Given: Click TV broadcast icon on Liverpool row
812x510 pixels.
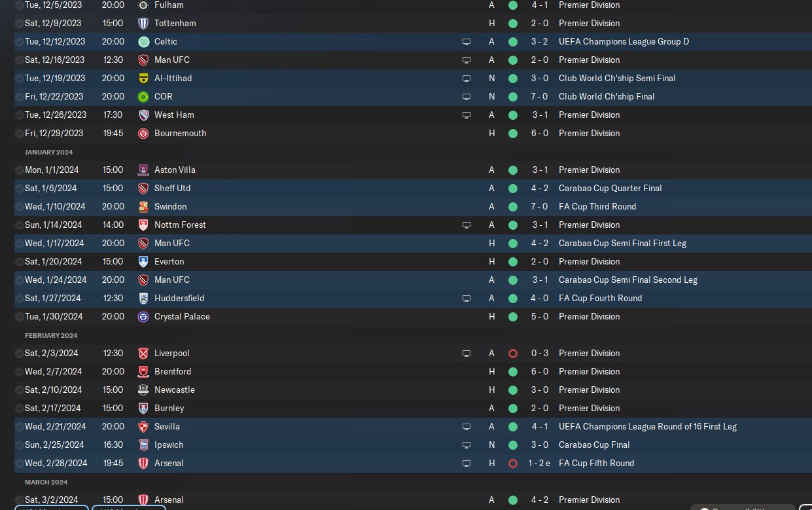Looking at the screenshot, I should tap(466, 353).
